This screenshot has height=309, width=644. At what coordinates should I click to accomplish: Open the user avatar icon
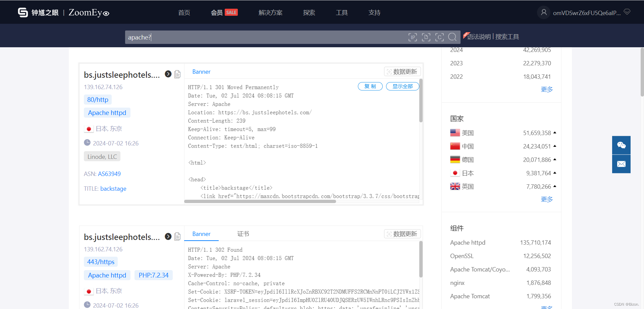click(544, 12)
